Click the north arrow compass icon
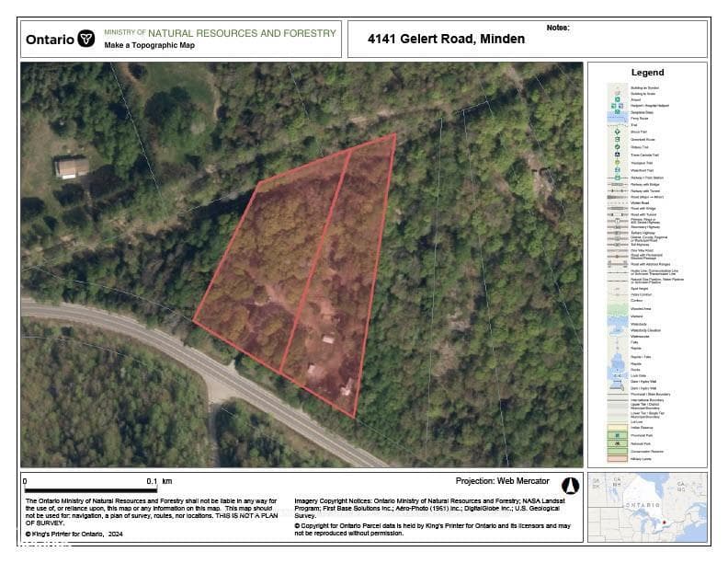Image resolution: width=728 pixels, height=563 pixels. [x=570, y=486]
